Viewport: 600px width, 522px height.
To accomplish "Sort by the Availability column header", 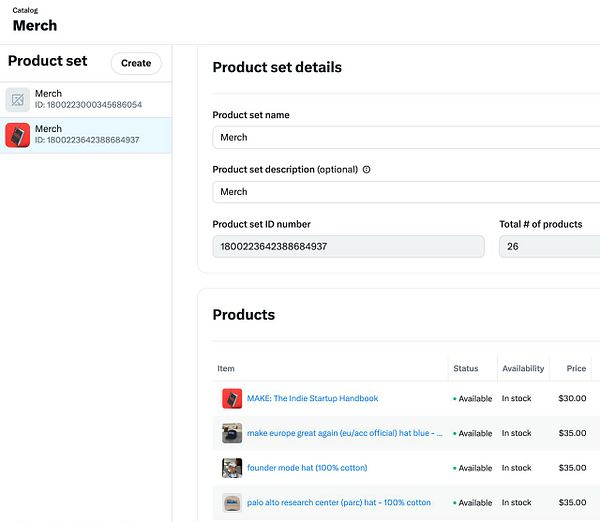I will tap(523, 369).
